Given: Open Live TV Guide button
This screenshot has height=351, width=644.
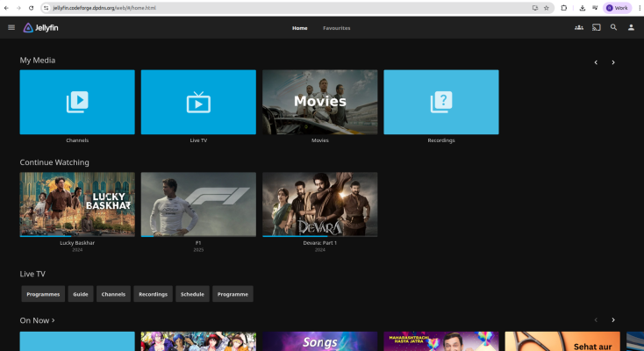Looking at the screenshot, I should click(x=81, y=294).
